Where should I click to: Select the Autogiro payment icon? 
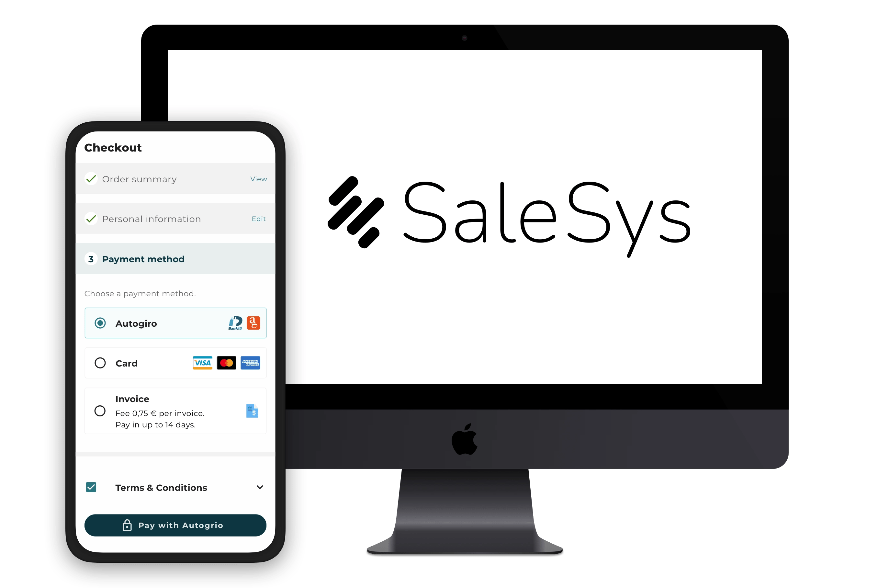pyautogui.click(x=254, y=322)
